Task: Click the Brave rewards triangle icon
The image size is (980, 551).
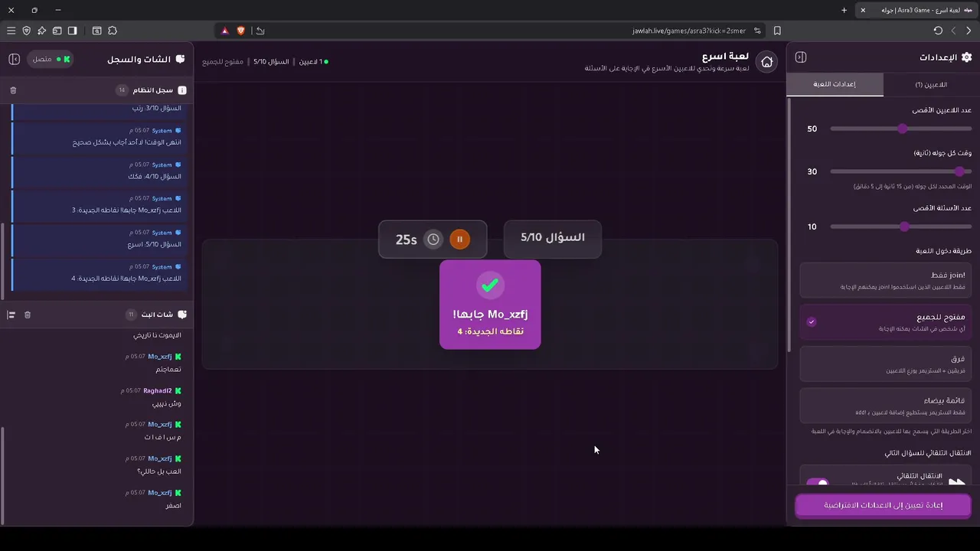Action: (225, 31)
